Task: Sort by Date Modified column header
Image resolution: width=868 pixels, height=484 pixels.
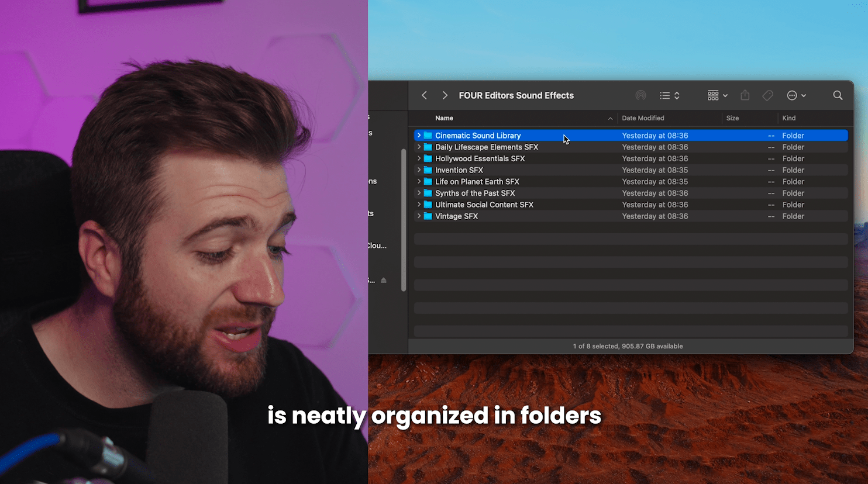Action: [x=643, y=118]
